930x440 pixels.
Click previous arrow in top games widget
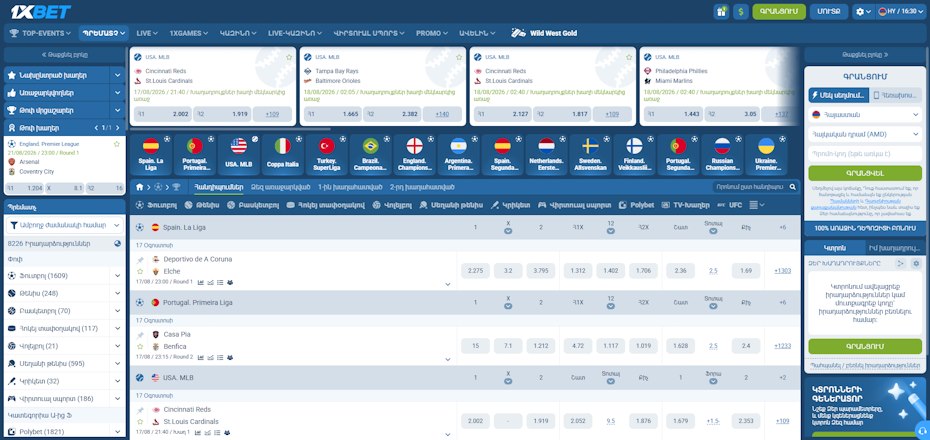(x=97, y=128)
